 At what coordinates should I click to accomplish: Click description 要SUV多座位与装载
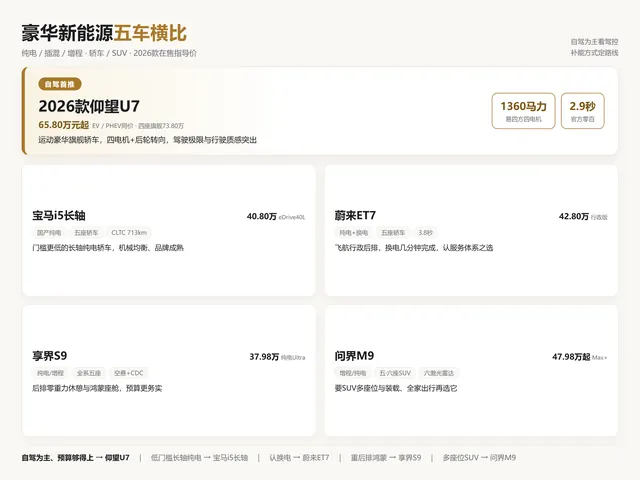coord(396,388)
